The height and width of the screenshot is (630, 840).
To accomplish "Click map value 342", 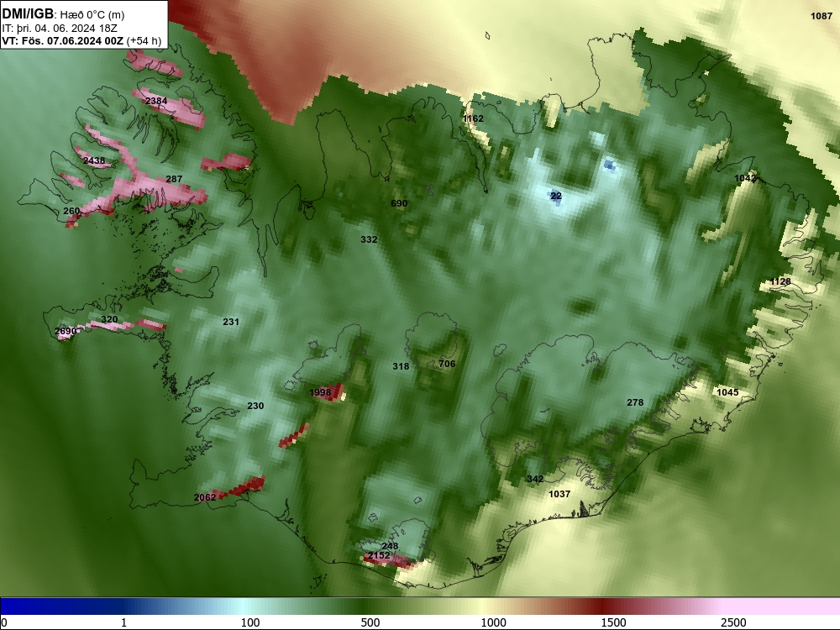I will click(x=535, y=479).
